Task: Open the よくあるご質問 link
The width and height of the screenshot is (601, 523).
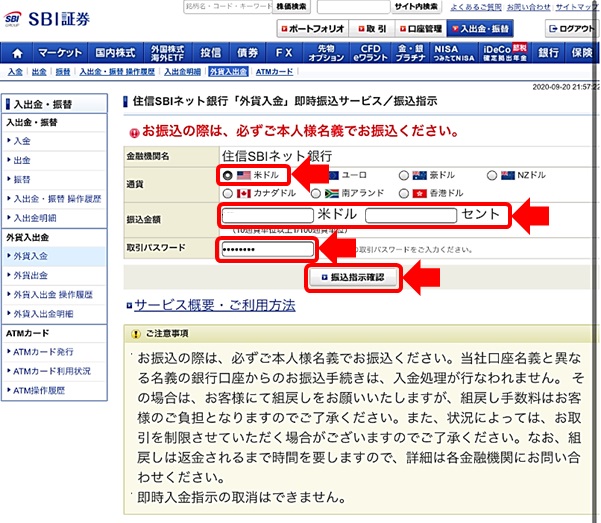Action: click(x=476, y=7)
